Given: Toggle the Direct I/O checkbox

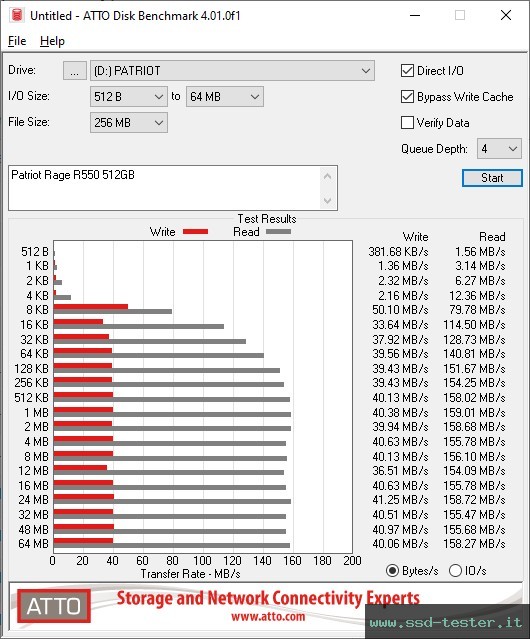Looking at the screenshot, I should [407, 71].
